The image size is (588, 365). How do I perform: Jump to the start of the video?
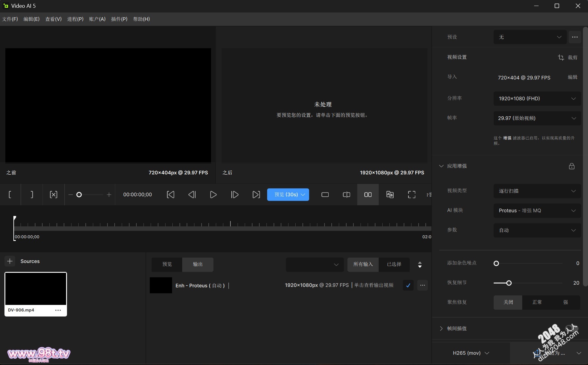[171, 195]
